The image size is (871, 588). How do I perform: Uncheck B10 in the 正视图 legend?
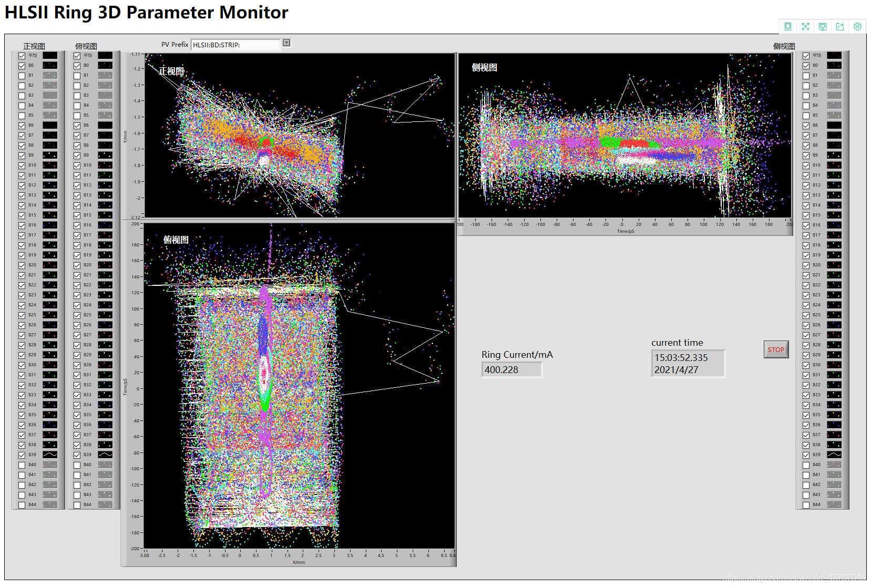[22, 166]
